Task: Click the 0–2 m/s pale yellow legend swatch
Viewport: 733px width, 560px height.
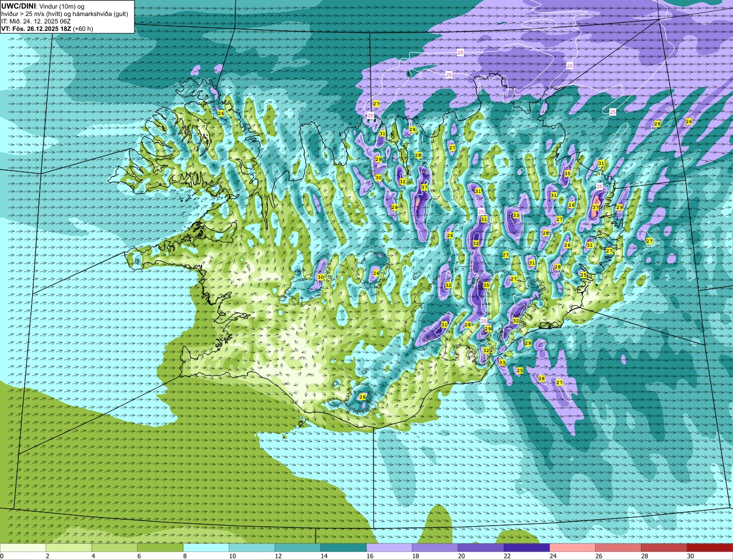Action: pos(23,548)
